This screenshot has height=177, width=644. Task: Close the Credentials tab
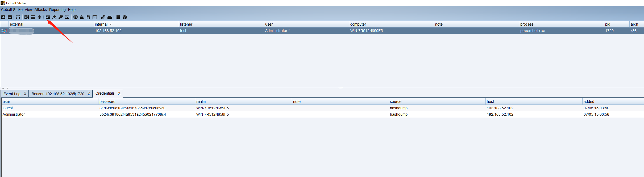tap(119, 93)
